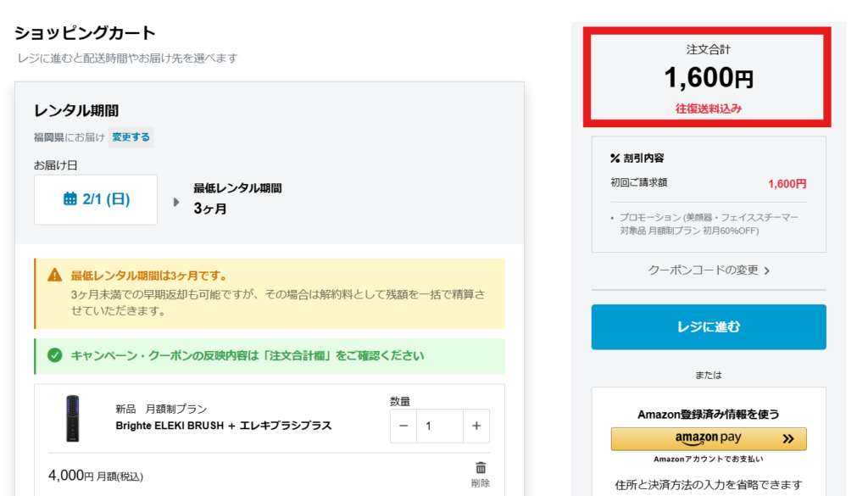868x496 pixels.
Task: Expand クーポンコードの変更 using its chevron
Action: tap(766, 270)
